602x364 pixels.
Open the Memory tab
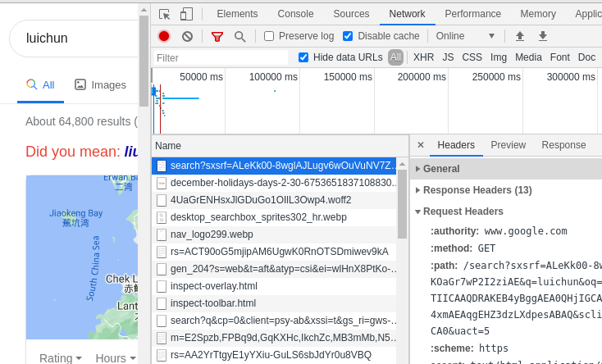[538, 14]
